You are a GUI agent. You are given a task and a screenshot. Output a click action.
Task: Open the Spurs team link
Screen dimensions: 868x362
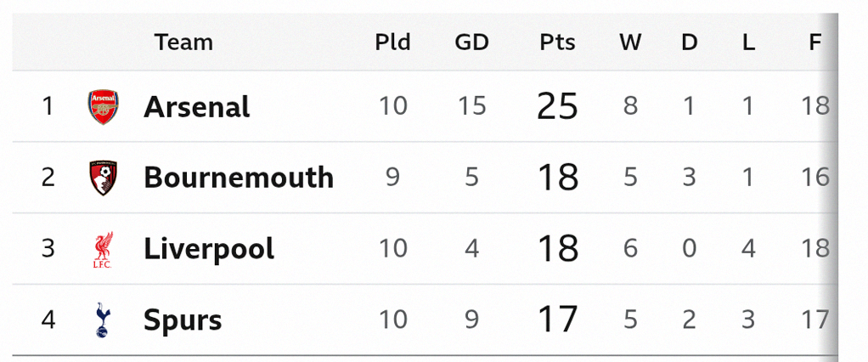click(x=183, y=320)
